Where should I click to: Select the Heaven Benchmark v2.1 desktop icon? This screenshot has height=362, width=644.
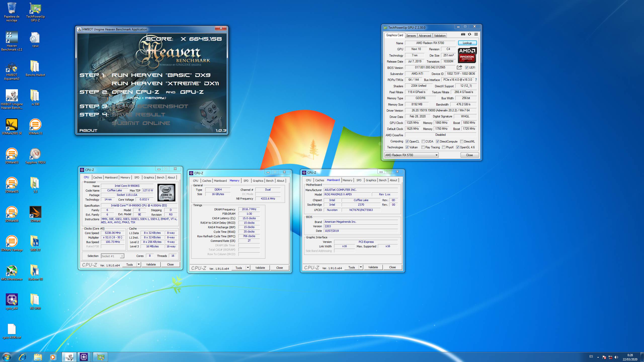tap(12, 41)
